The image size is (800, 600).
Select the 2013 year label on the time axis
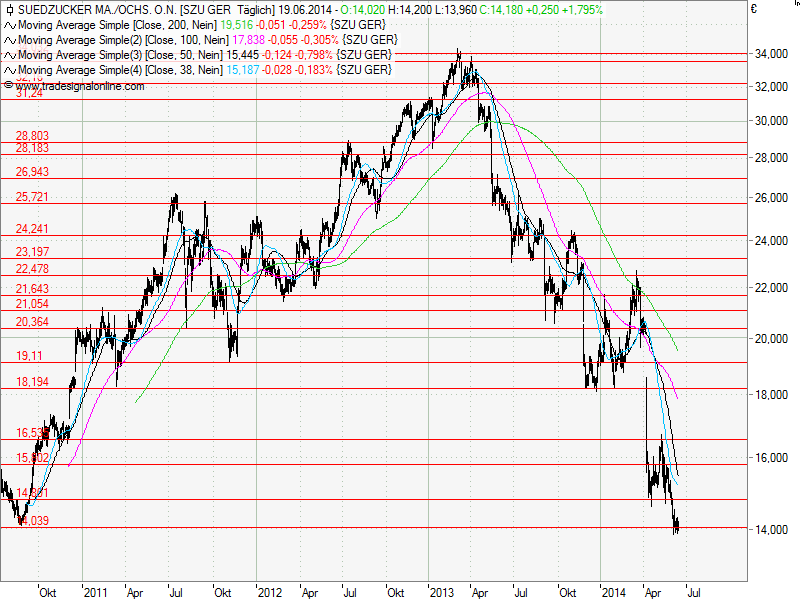443,591
